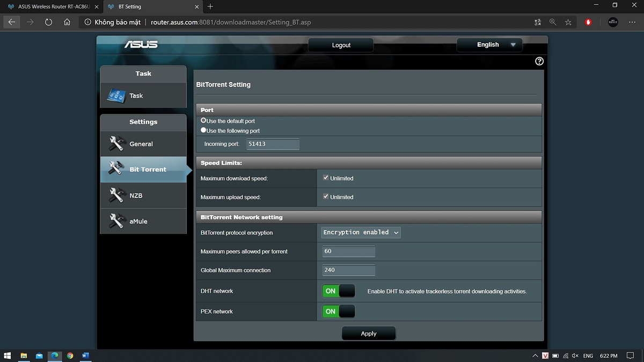This screenshot has width=644, height=362.
Task: Open General settings wrench icon
Action: coord(116,144)
